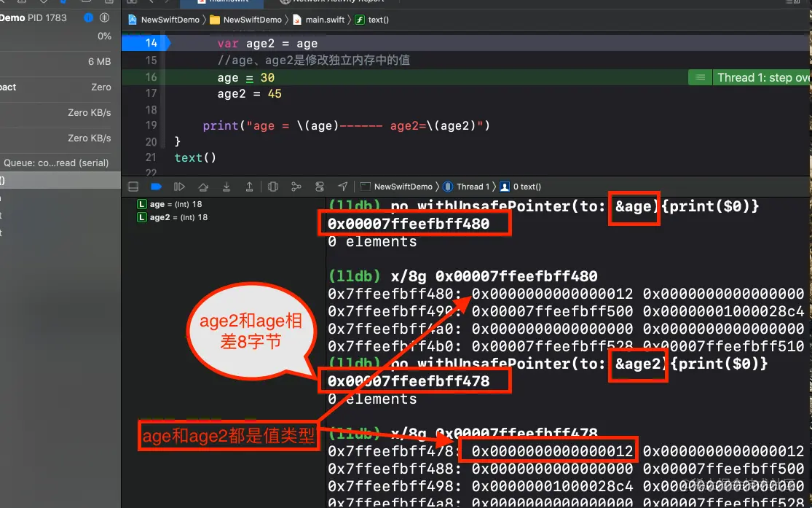
Task: Click the blue info icon beside PID 1783
Action: [89, 17]
